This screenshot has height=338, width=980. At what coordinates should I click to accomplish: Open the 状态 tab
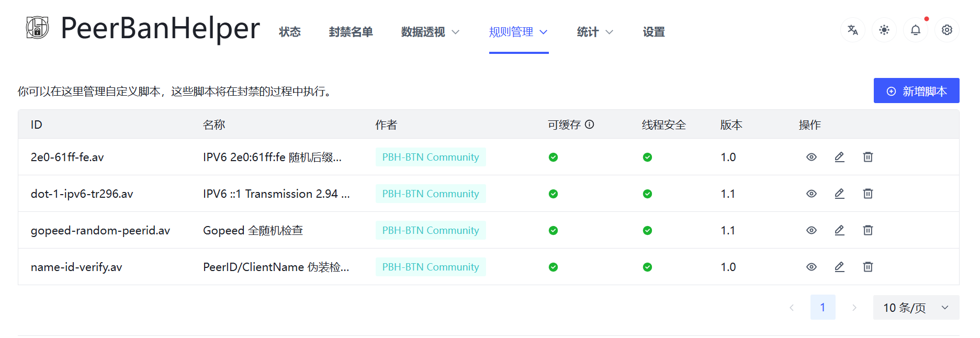pos(290,32)
